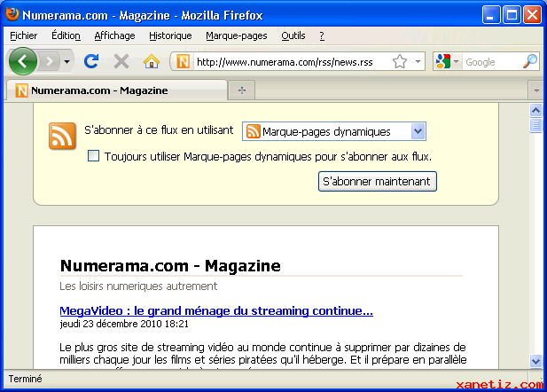Click the Stop loading X icon
Image resolution: width=547 pixels, height=392 pixels.
pos(121,62)
